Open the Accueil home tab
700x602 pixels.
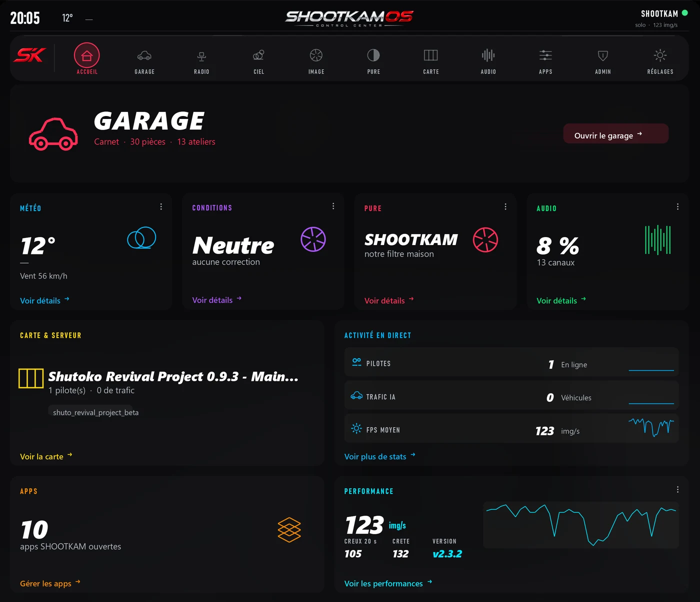point(87,59)
